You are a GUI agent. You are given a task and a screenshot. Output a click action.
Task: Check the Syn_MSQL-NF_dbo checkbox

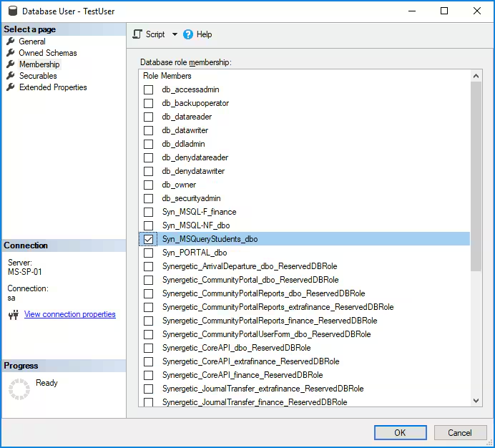click(x=148, y=225)
